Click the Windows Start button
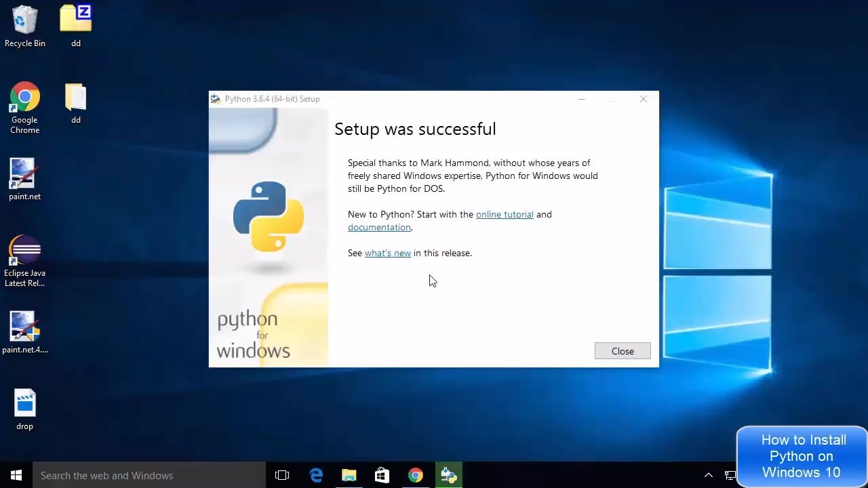 (16, 475)
